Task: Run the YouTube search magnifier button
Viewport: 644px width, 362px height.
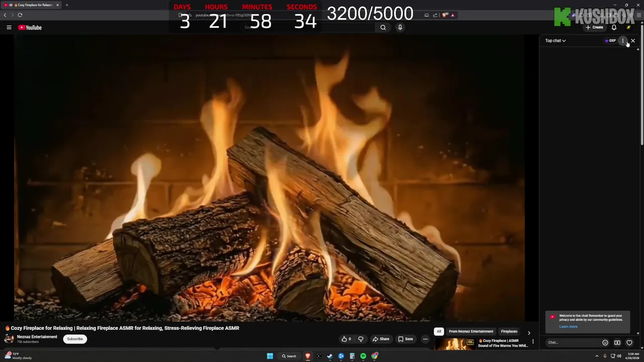Action: pyautogui.click(x=383, y=28)
